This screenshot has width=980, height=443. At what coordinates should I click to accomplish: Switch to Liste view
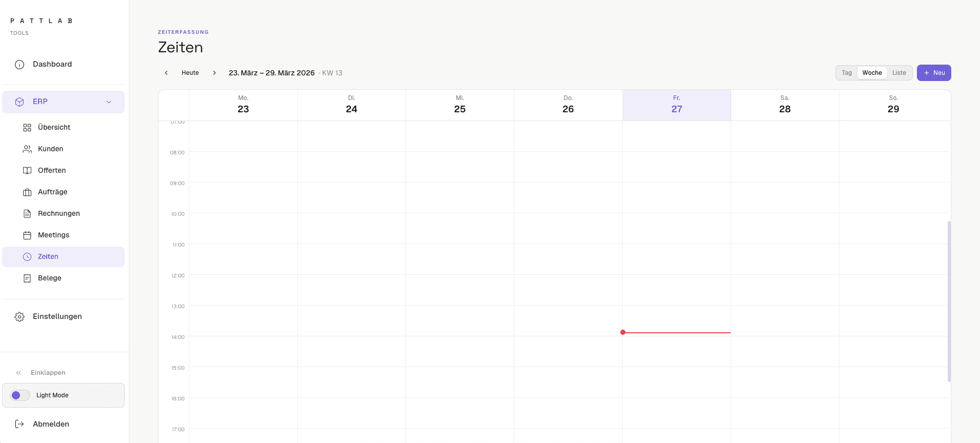click(x=899, y=73)
